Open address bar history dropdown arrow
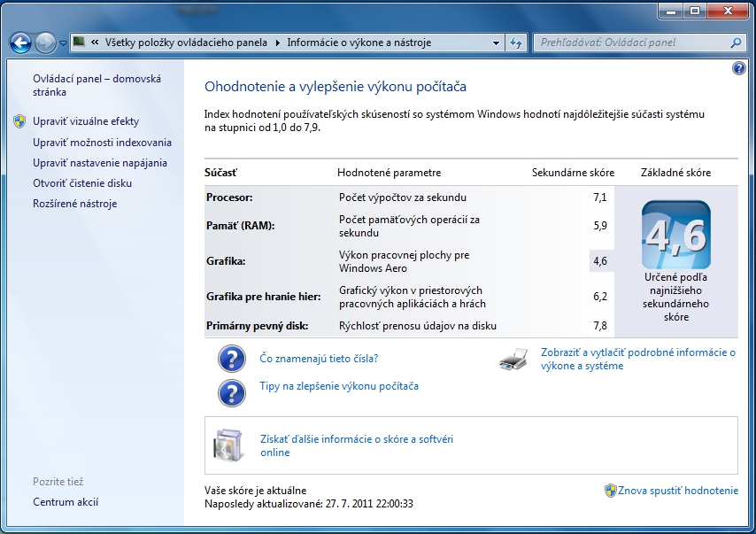Viewport: 756px width, 534px height. tap(496, 43)
